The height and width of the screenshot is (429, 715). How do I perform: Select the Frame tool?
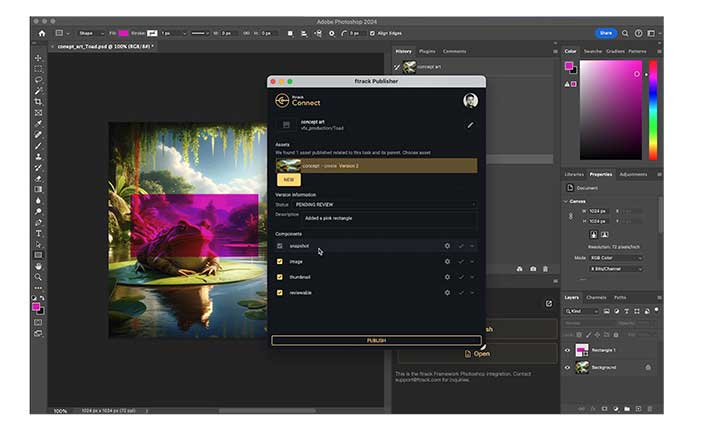(x=38, y=113)
